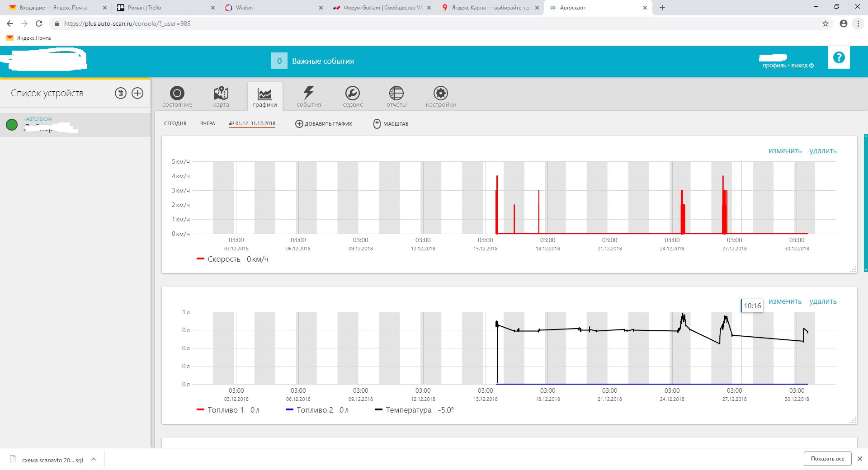This screenshot has width=868, height=470.
Task: Click ДОБАВИТЬ ГРАФИК to add a chart
Action: [x=324, y=124]
